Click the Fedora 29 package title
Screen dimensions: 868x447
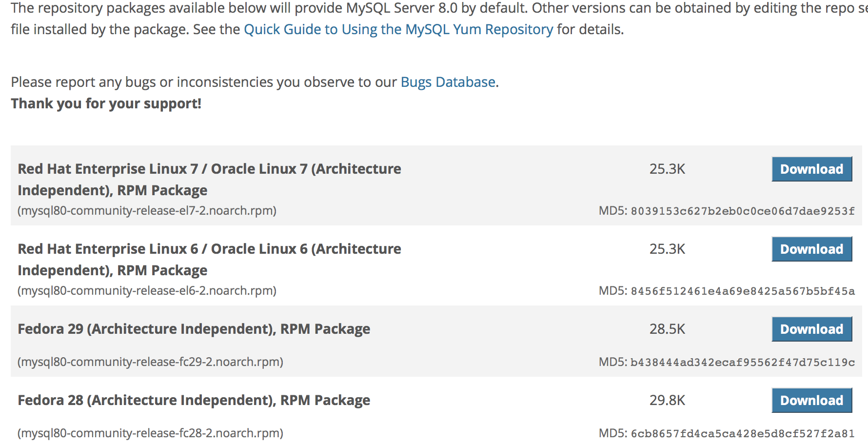click(194, 329)
